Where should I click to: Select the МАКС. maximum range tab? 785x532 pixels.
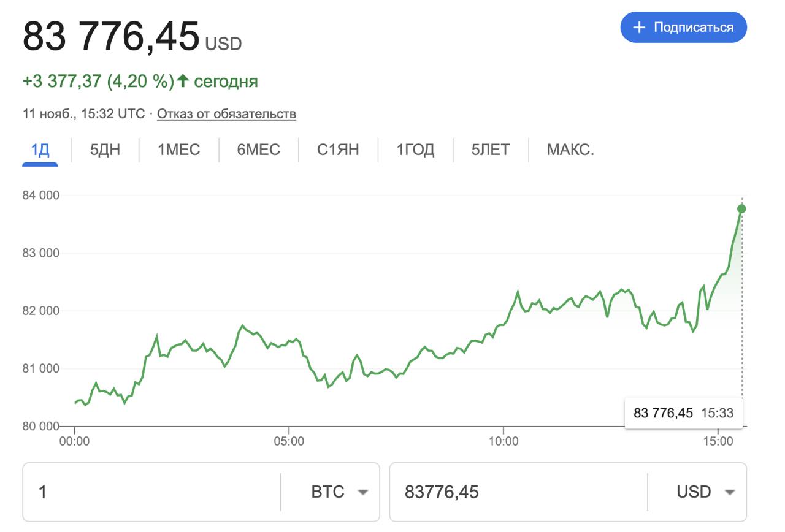tap(570, 150)
